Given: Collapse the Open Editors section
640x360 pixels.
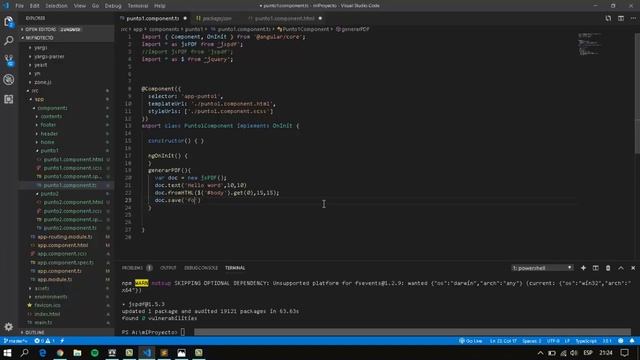Looking at the screenshot, I should [x=65, y=29].
